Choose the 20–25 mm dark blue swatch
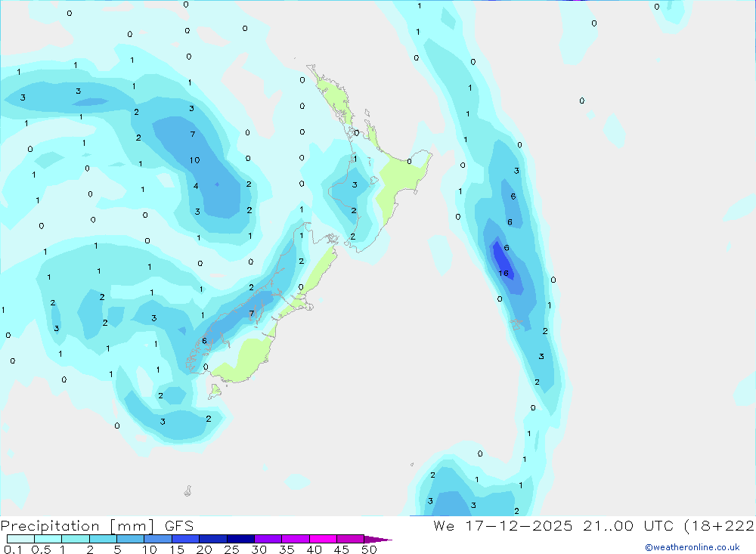The width and height of the screenshot is (756, 554). pos(213,539)
